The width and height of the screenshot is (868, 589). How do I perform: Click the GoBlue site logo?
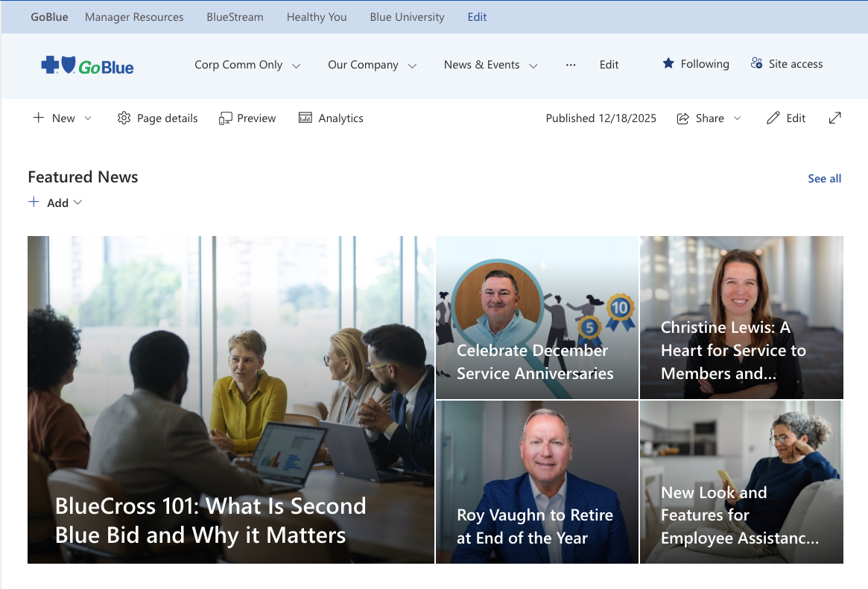click(87, 66)
